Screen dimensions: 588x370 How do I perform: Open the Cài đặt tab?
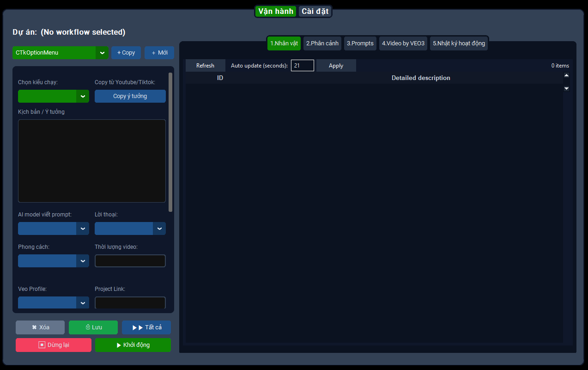[x=315, y=11]
